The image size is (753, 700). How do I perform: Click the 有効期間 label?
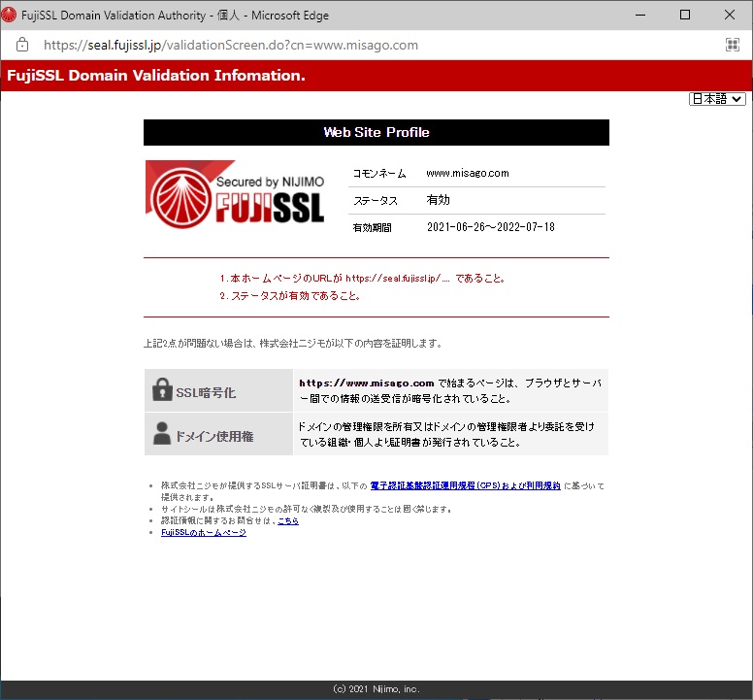[373, 228]
